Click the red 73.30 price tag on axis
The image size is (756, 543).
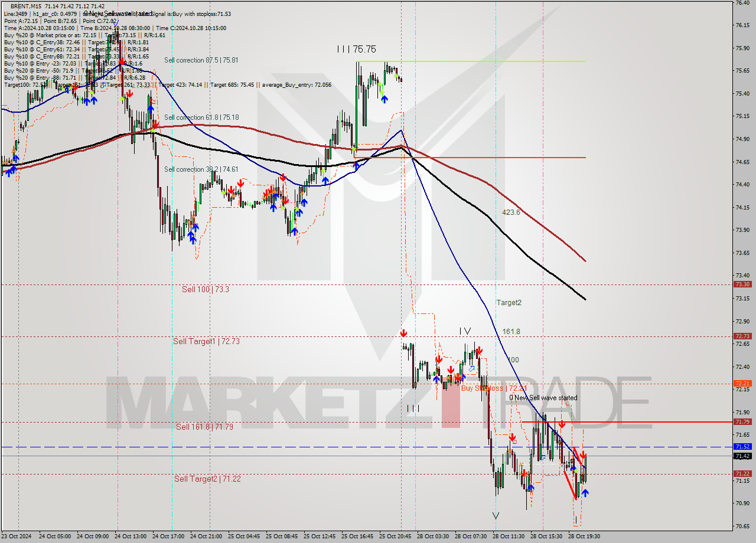(x=742, y=284)
